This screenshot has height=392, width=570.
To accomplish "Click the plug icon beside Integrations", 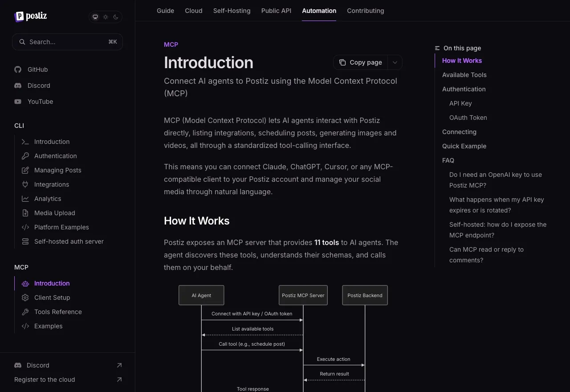I will [x=25, y=184].
